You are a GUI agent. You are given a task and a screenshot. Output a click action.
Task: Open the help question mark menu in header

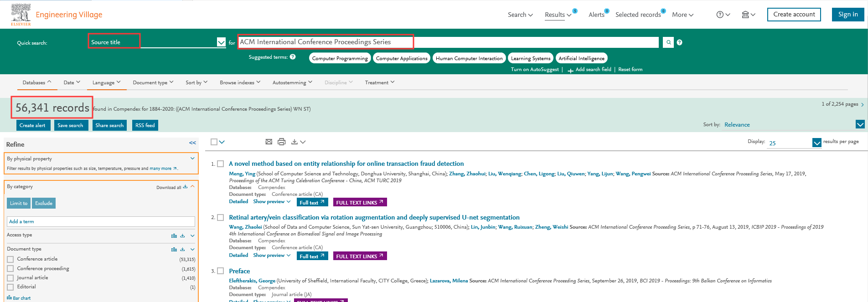(x=723, y=15)
